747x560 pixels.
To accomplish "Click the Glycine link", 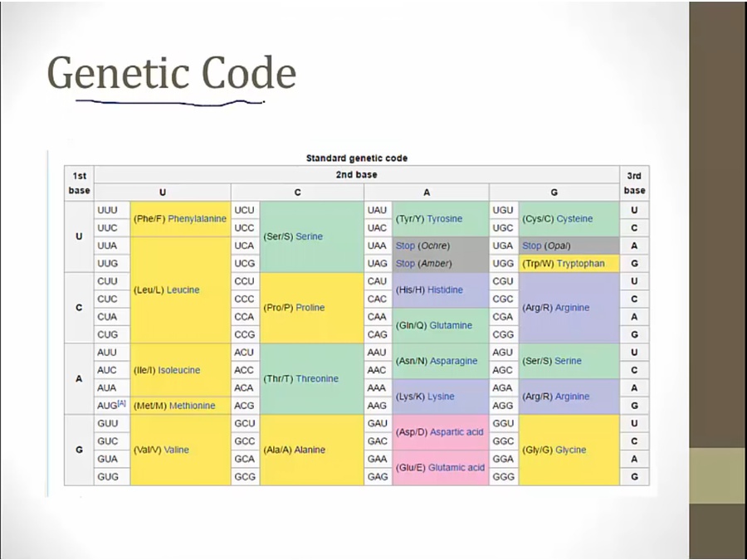I will (x=570, y=450).
